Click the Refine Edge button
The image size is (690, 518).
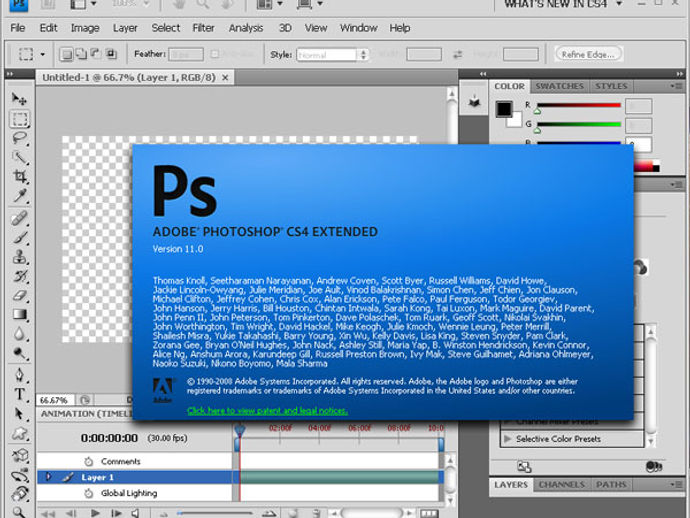tap(588, 55)
